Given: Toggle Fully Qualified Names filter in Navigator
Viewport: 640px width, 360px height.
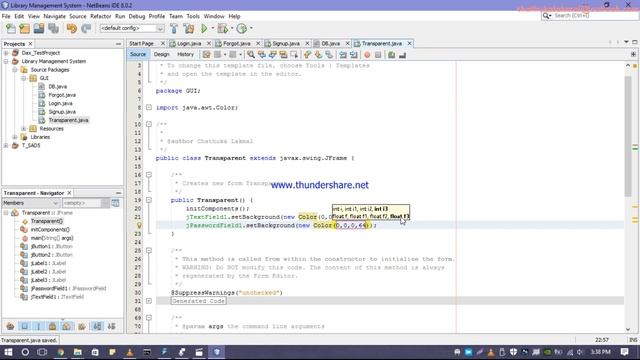Looking at the screenshot, I should coord(82,326).
